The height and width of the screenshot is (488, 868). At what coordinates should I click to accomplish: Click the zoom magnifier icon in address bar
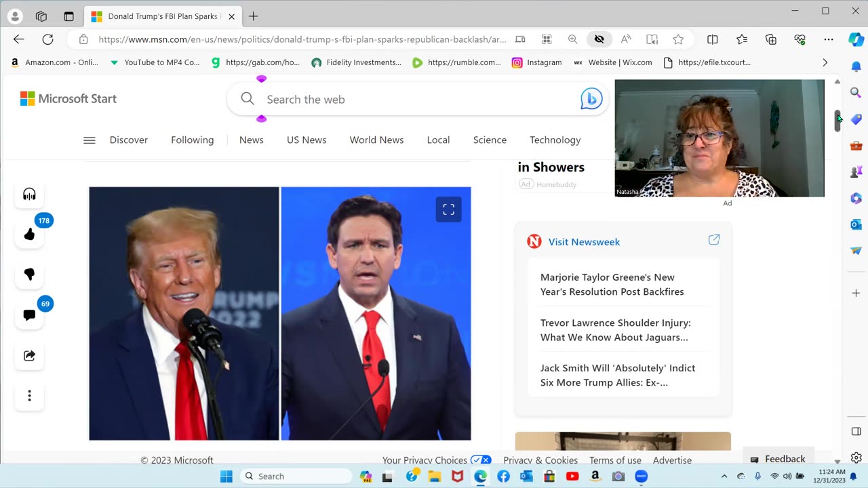573,39
